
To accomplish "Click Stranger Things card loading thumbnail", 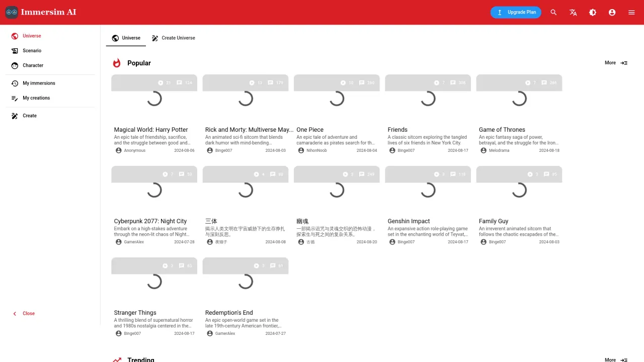I will pos(154,282).
